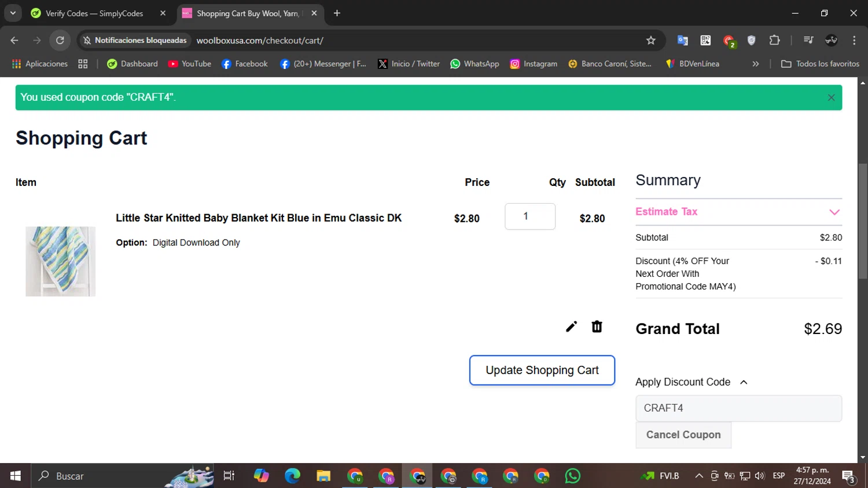Open a new browser tab
868x488 pixels.
(337, 13)
